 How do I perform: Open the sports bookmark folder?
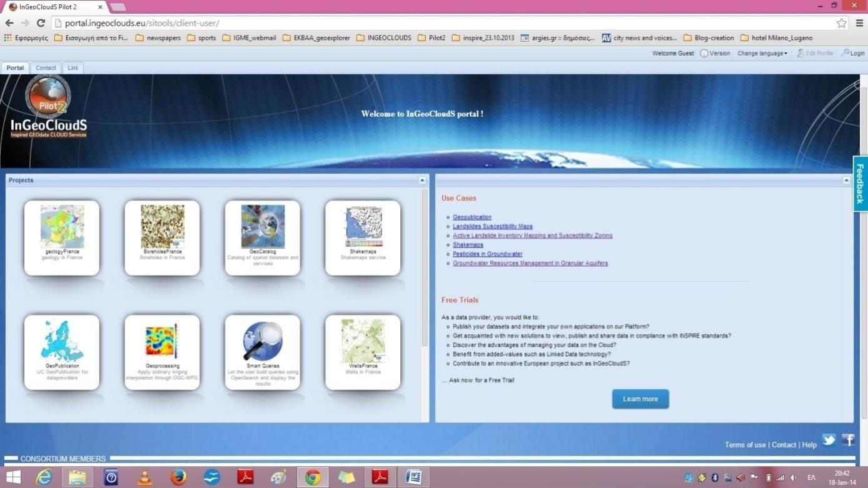[201, 37]
